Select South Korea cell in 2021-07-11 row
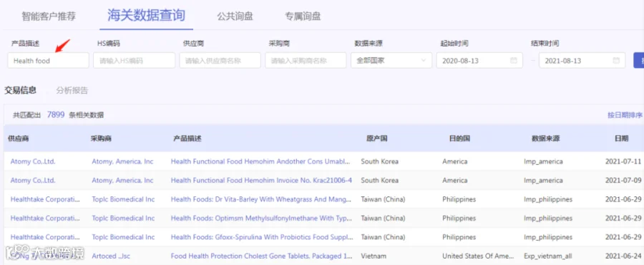Image resolution: width=644 pixels, height=265 pixels. [x=379, y=161]
